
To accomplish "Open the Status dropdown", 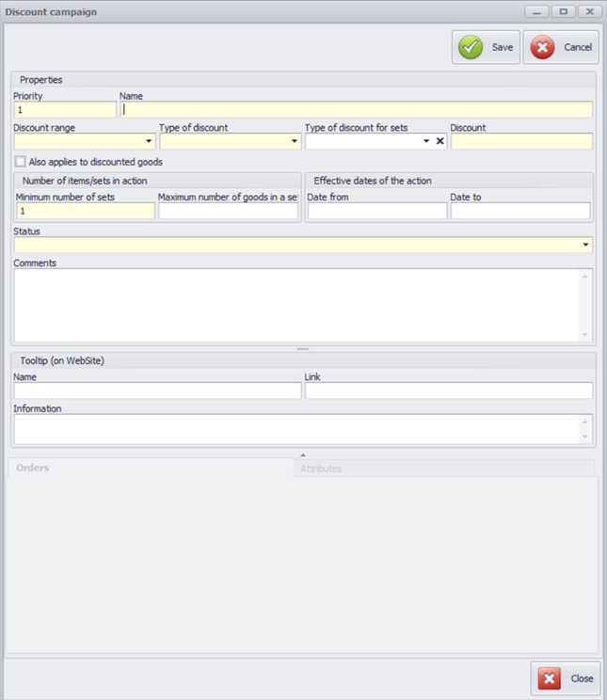I will click(585, 245).
